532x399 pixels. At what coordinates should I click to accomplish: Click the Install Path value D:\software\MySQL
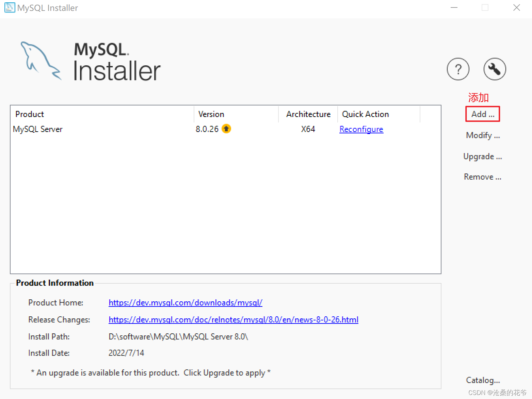tap(178, 336)
